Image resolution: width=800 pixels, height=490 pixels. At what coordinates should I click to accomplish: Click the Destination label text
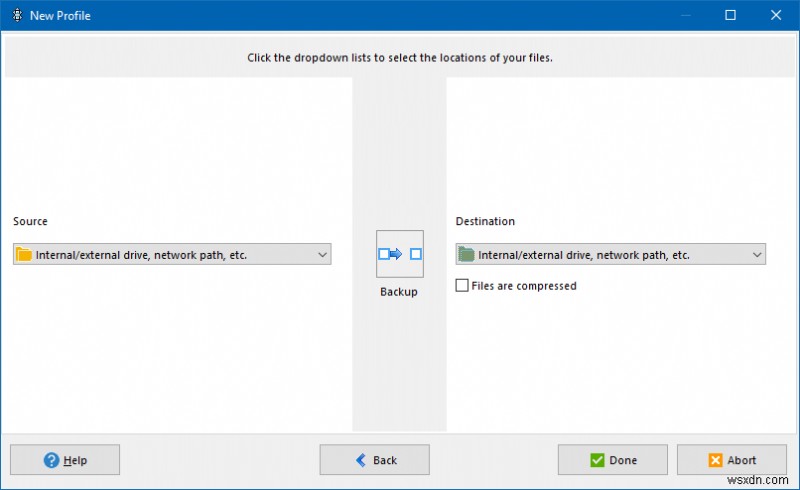(x=485, y=221)
